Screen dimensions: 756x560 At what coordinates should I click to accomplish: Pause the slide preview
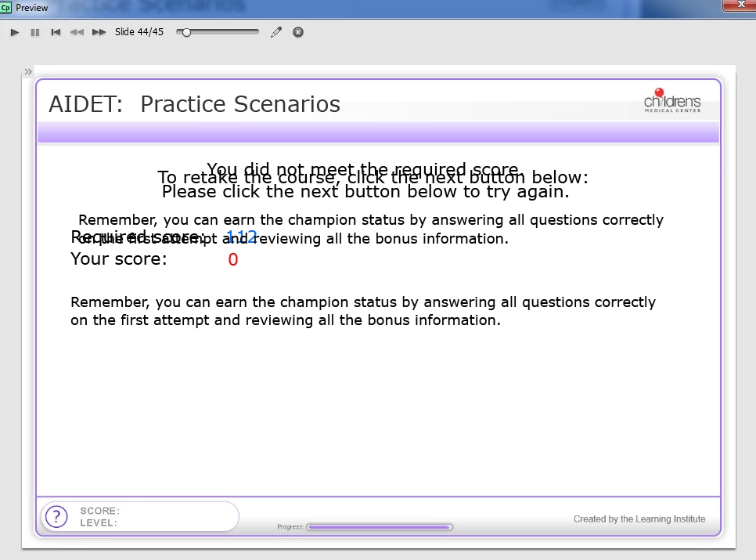35,32
